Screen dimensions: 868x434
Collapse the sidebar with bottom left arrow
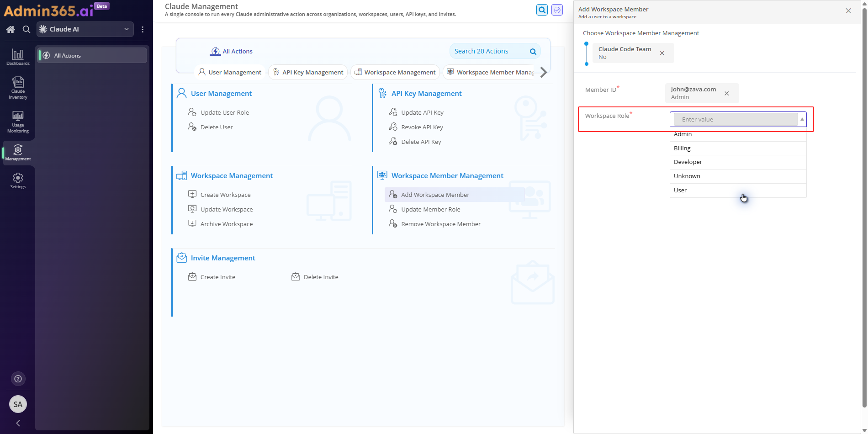(18, 423)
